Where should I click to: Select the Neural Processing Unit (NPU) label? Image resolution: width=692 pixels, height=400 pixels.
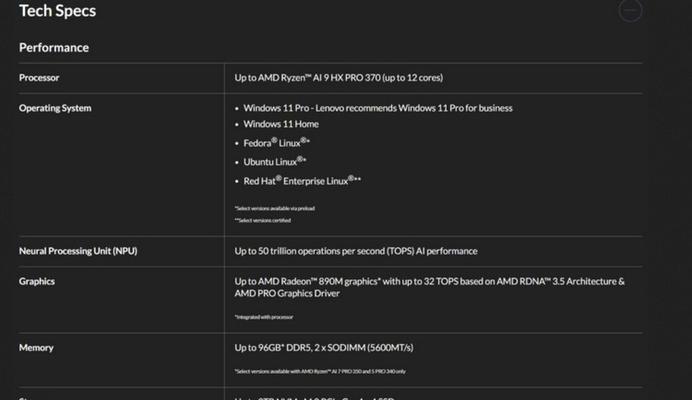78,251
